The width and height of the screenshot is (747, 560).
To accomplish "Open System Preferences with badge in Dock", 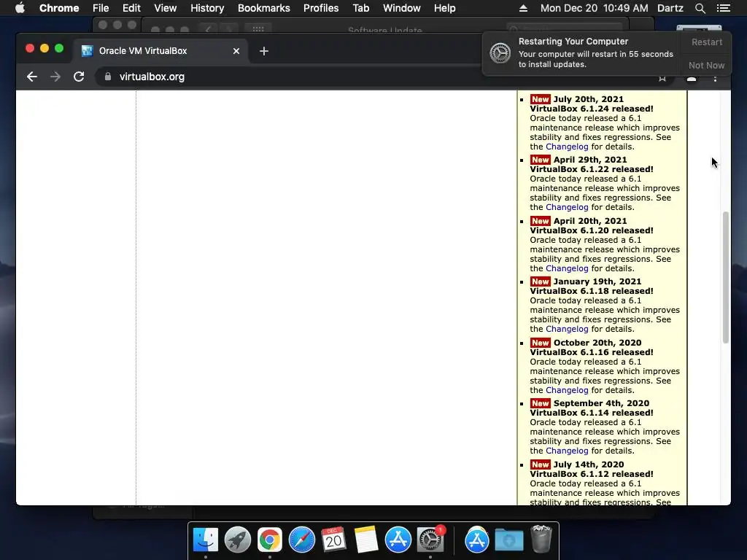I will tap(430, 540).
